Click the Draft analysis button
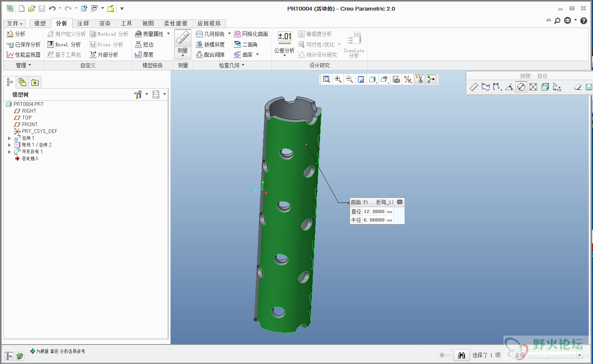This screenshot has width=593, height=364. click(x=210, y=44)
